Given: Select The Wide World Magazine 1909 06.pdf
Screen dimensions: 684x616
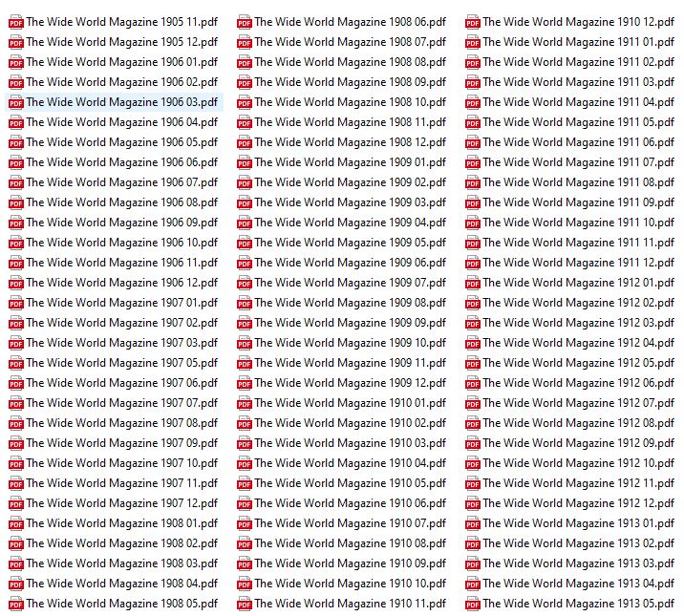Looking at the screenshot, I should pos(350,262).
